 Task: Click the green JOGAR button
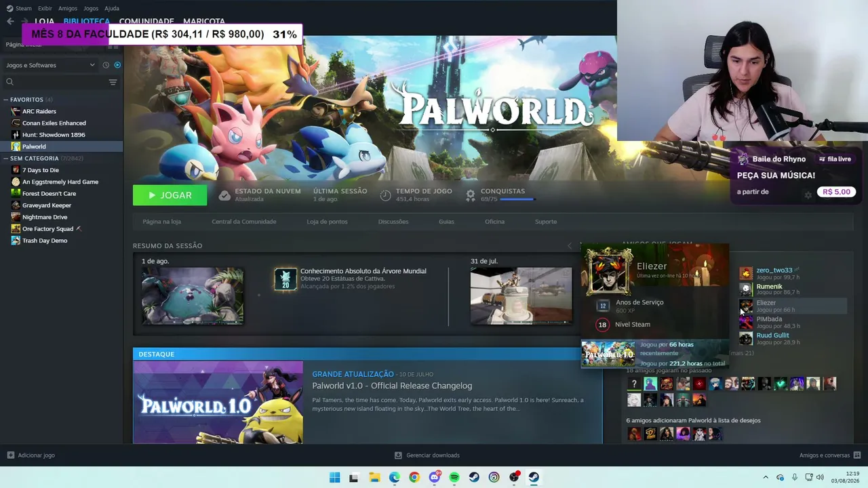point(170,195)
